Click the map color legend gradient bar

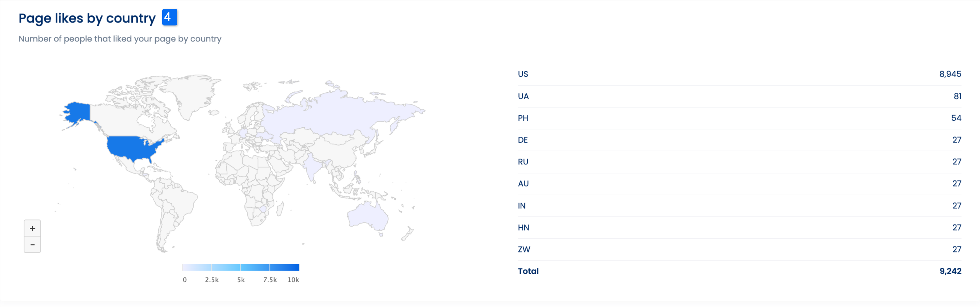tap(240, 267)
